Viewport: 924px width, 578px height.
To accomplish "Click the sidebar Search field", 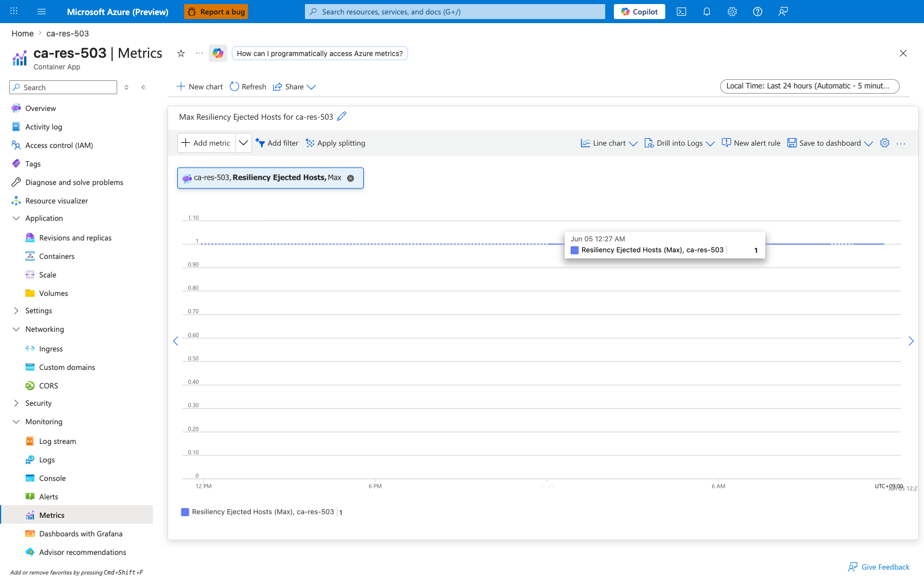I will click(x=64, y=87).
